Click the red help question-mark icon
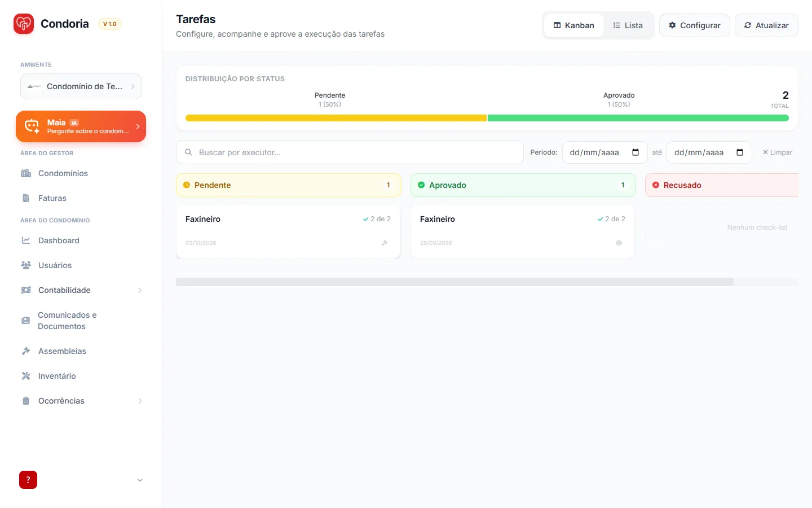 click(28, 480)
